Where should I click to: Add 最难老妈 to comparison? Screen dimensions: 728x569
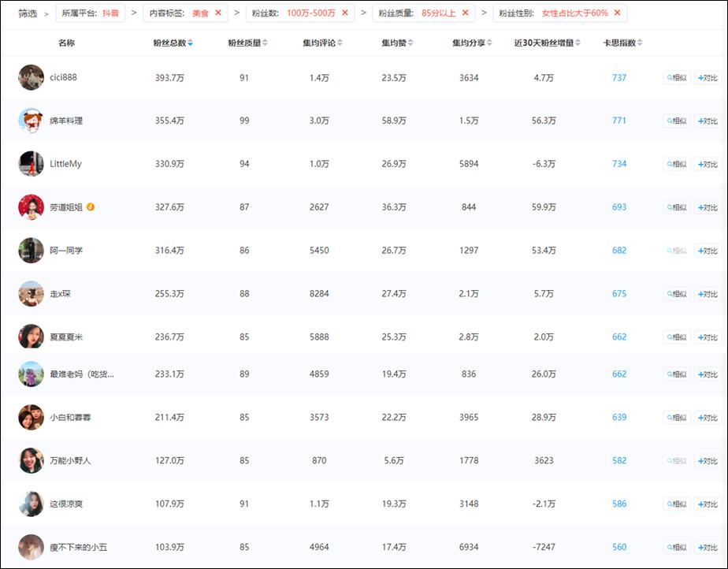tap(708, 374)
